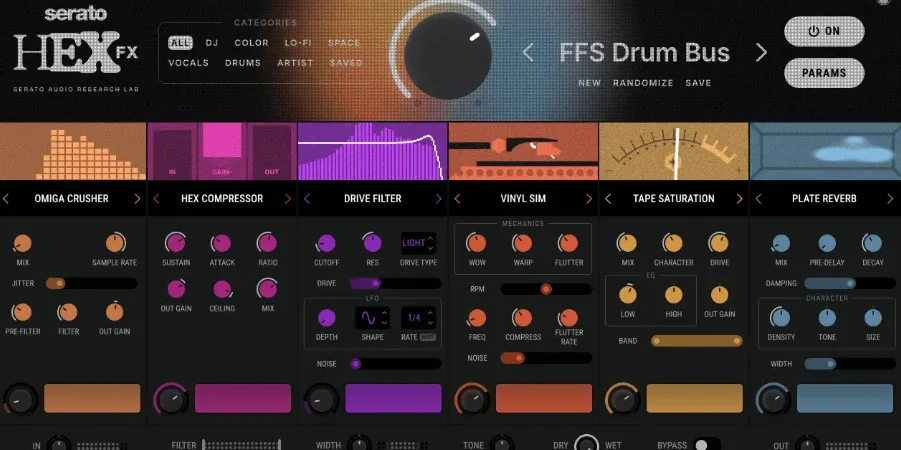Click the Vinyl Sim turntable graphic
Image resolution: width=901 pixels, height=450 pixels.
(523, 151)
